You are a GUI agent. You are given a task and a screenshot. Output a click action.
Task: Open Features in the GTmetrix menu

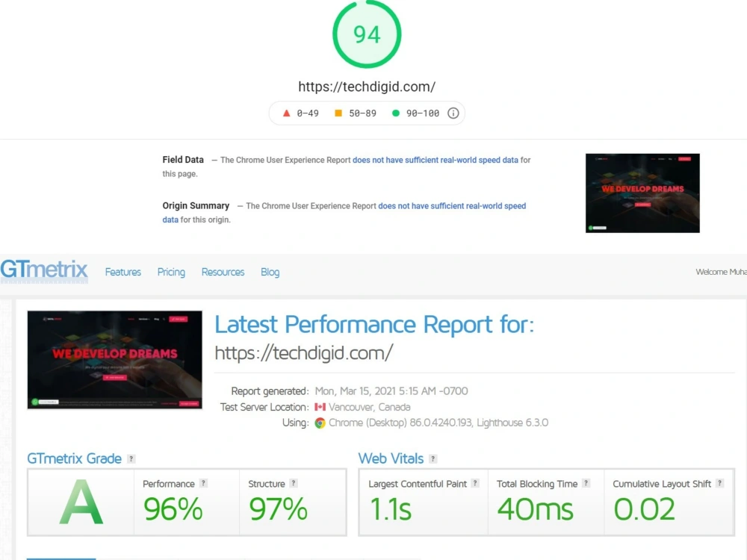pyautogui.click(x=123, y=272)
